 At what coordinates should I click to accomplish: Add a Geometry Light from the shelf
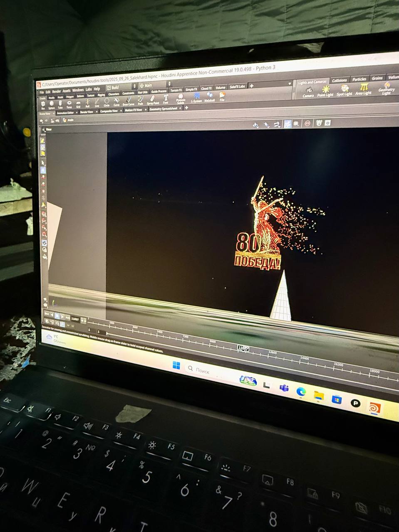point(387,89)
